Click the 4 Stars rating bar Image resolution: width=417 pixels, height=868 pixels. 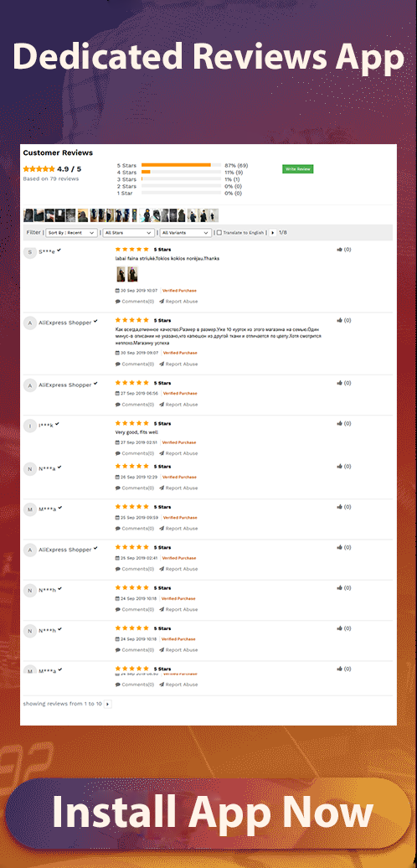(182, 172)
